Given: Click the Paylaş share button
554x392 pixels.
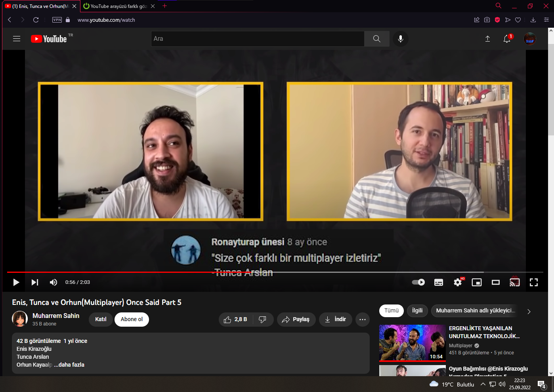Looking at the screenshot, I should coord(296,320).
